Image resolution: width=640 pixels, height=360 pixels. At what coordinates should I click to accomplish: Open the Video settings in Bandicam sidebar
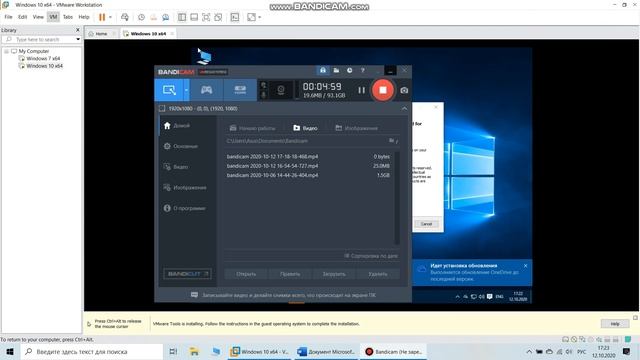[176, 167]
